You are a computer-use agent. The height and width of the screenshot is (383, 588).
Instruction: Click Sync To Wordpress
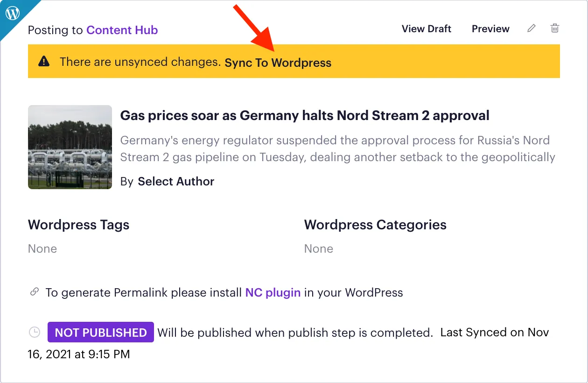278,63
